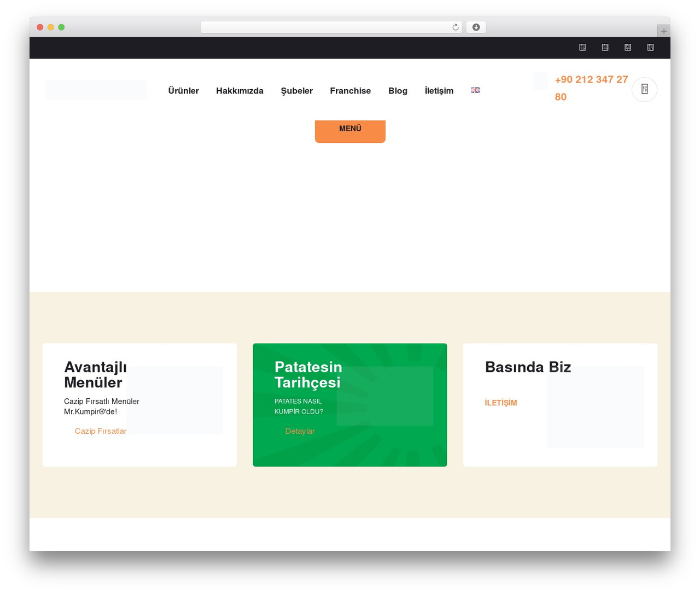Call the +90 212 347 27 80 number link
The width and height of the screenshot is (700, 593).
point(591,88)
